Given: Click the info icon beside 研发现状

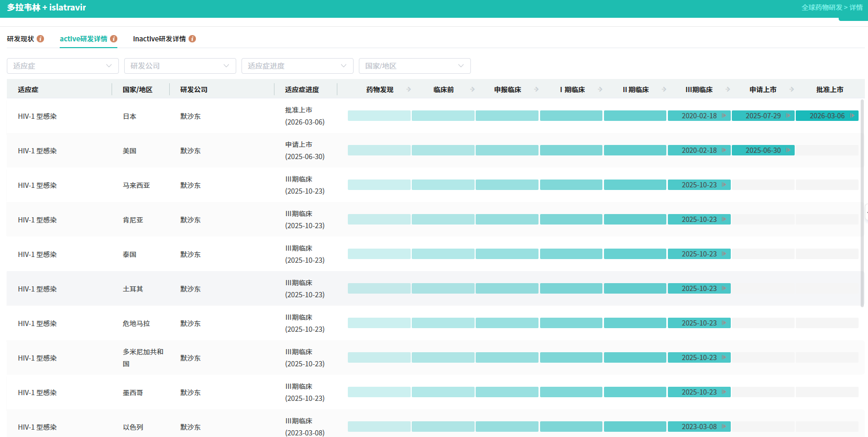Looking at the screenshot, I should click(40, 39).
